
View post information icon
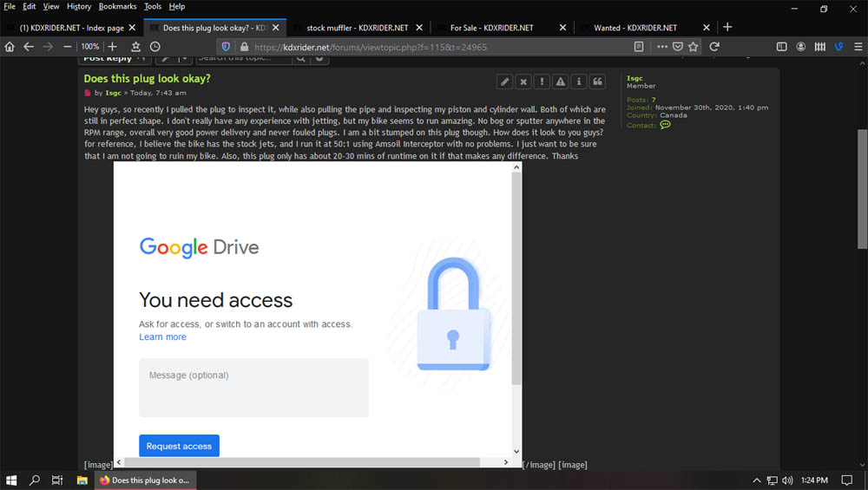click(579, 82)
